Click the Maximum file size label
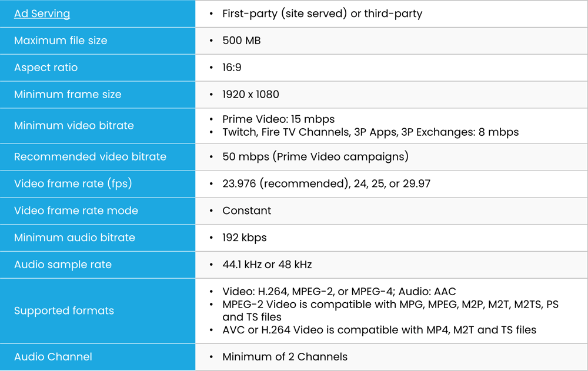 tap(61, 41)
